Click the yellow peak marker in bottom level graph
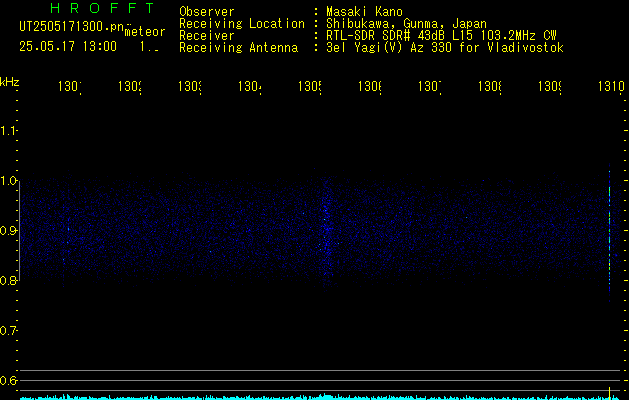Viewport: 629px width, 400px height. pyautogui.click(x=609, y=393)
